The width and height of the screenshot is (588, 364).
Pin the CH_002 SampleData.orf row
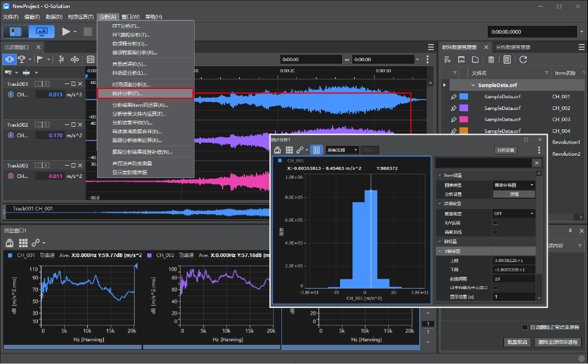coord(453,108)
